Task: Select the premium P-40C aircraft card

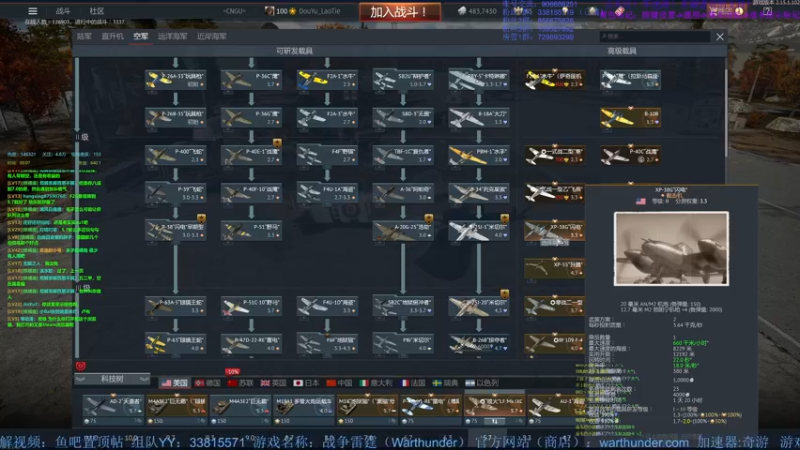Action: (630, 155)
